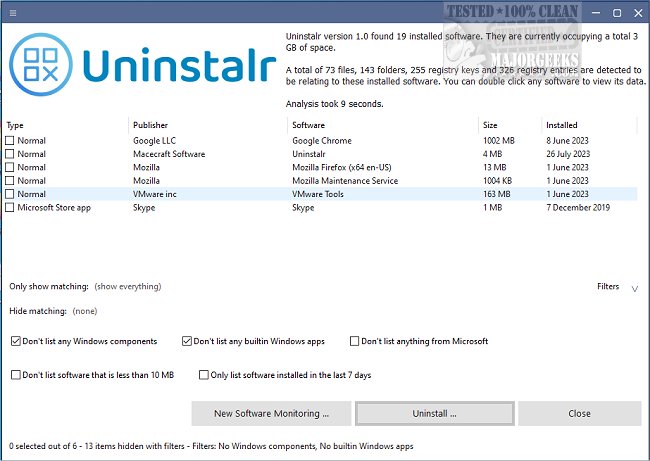Select the Mozilla Firefox (x64 en-US) entry
The width and height of the screenshot is (650, 461).
(342, 167)
